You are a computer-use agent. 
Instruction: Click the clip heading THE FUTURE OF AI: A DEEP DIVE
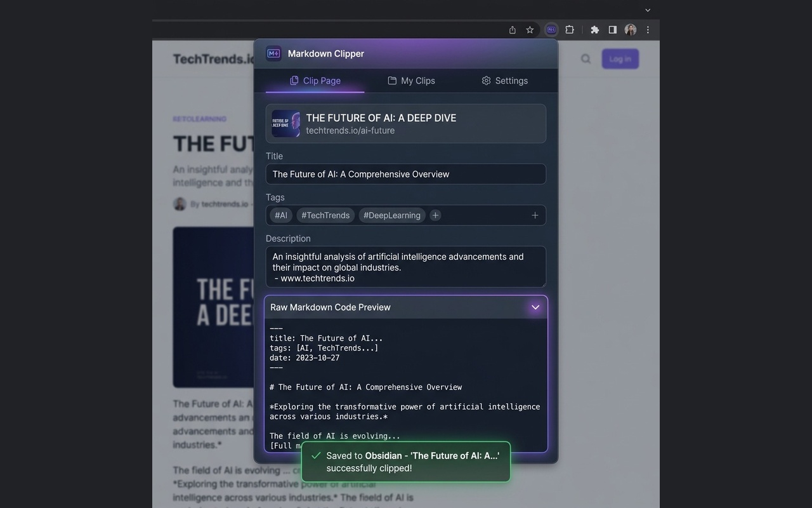381,117
